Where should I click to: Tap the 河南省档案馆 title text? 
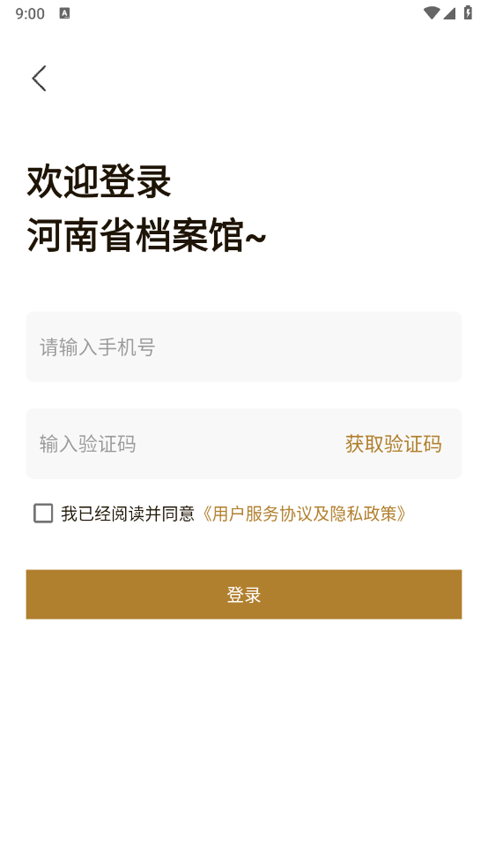click(136, 235)
